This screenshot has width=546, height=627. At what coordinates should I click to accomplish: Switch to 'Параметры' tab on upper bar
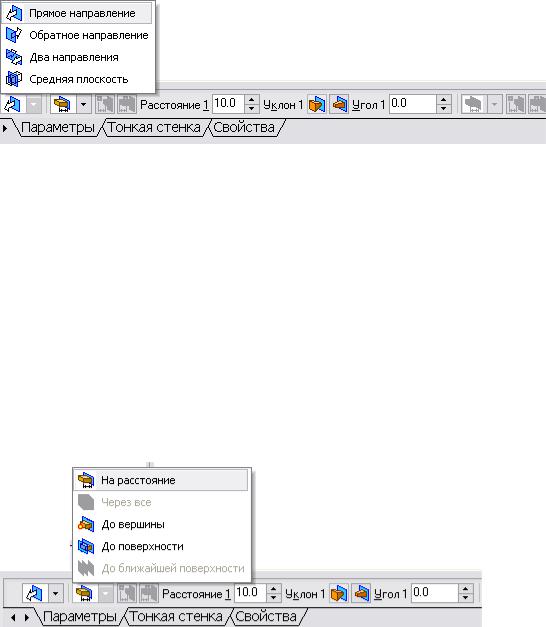pyautogui.click(x=58, y=128)
